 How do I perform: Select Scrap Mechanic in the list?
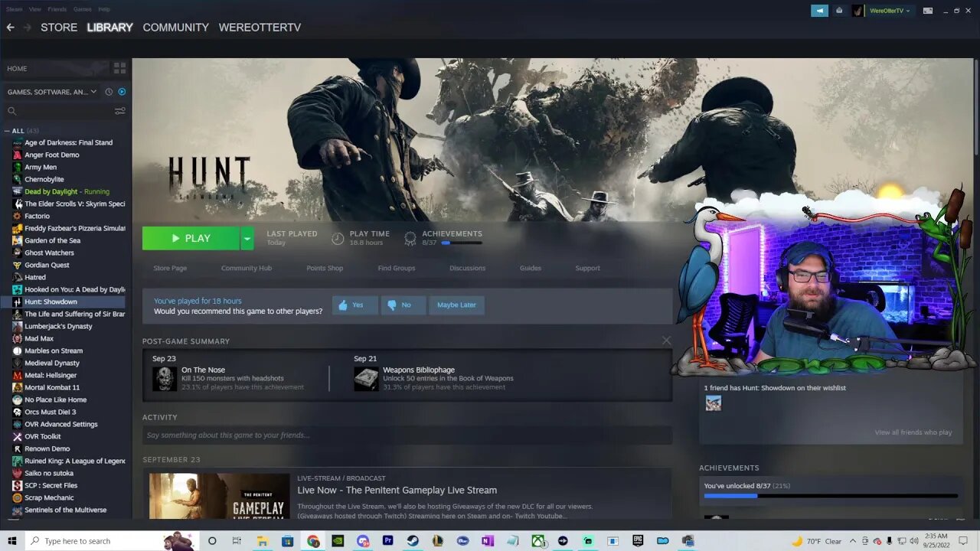[x=49, y=497]
